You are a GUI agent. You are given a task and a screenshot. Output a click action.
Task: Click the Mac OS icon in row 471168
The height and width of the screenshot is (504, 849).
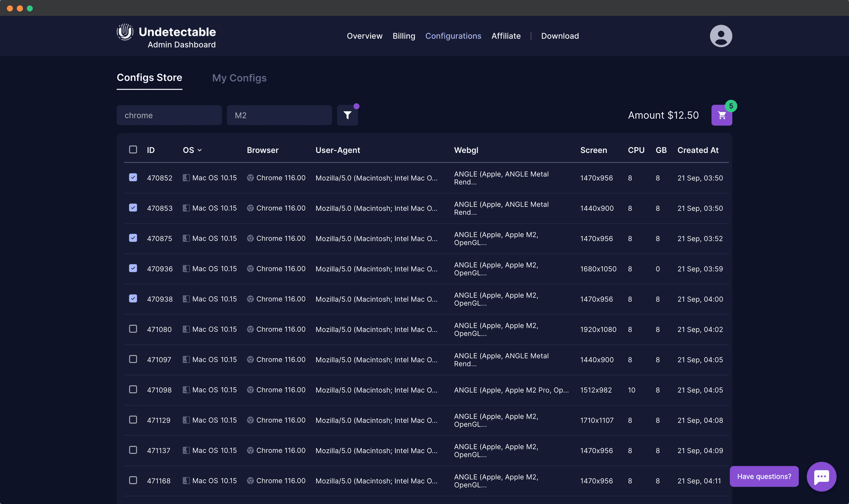186,481
